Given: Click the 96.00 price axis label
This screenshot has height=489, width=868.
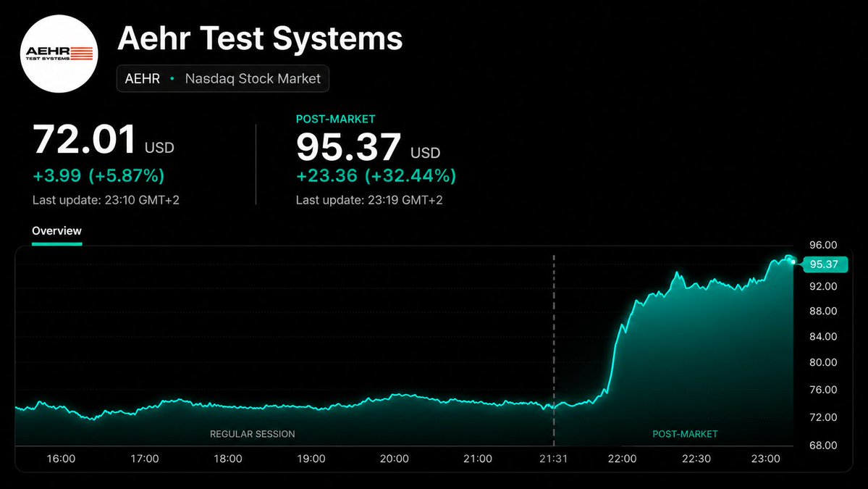Looking at the screenshot, I should [x=823, y=245].
